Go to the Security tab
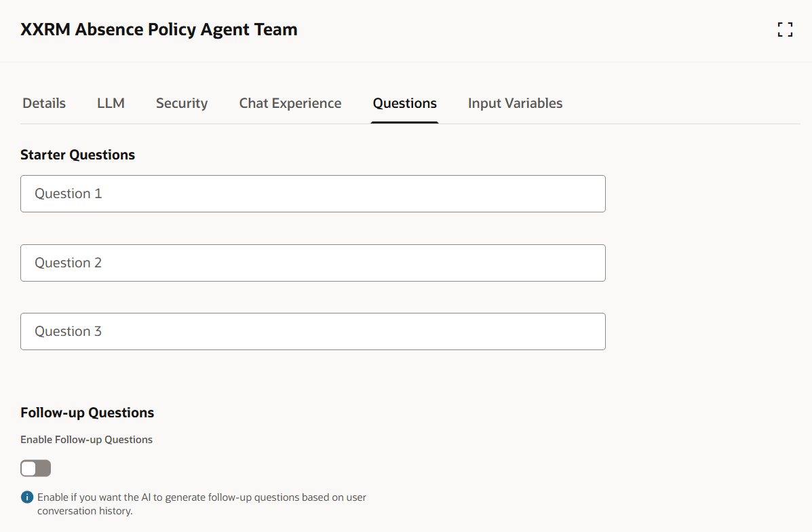 [x=182, y=103]
